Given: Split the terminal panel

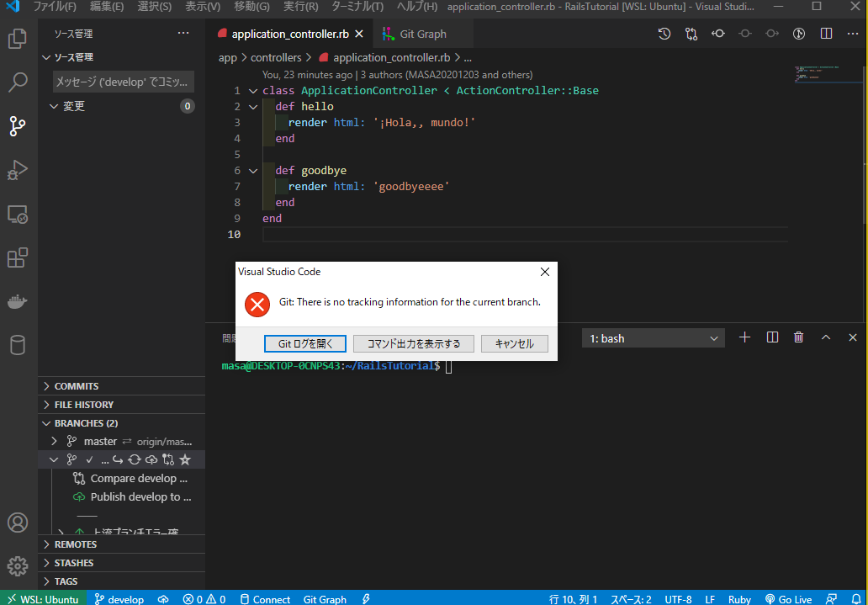Looking at the screenshot, I should [x=772, y=337].
